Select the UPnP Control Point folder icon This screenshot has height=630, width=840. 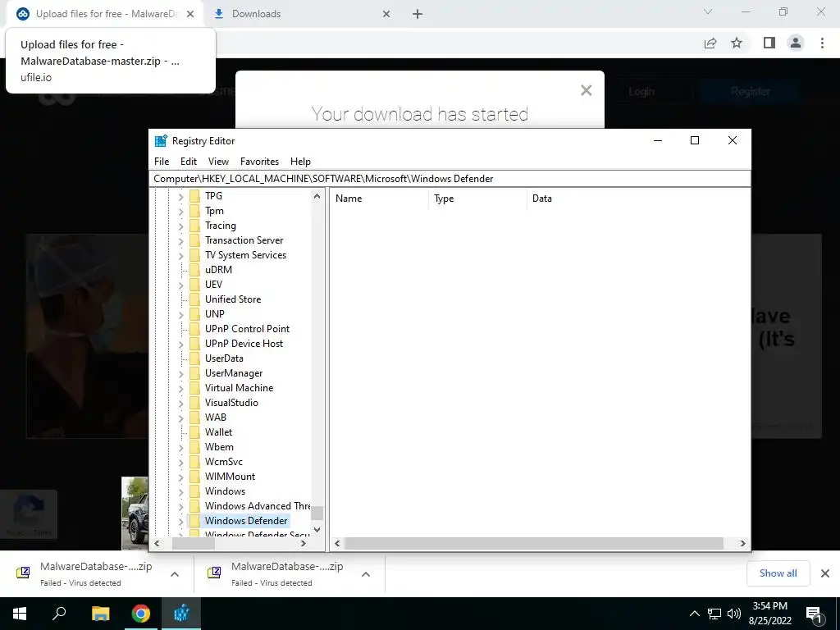[194, 328]
